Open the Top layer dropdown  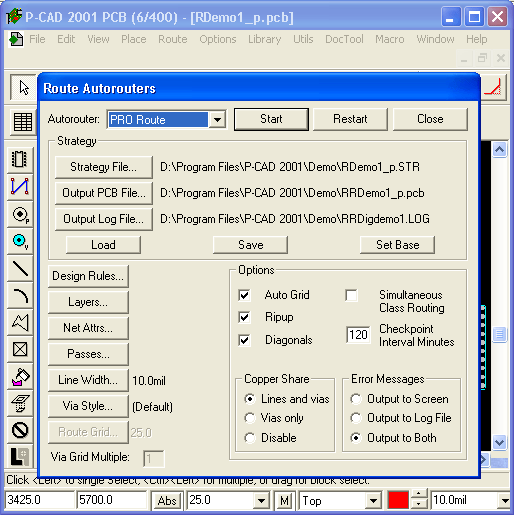[x=373, y=500]
